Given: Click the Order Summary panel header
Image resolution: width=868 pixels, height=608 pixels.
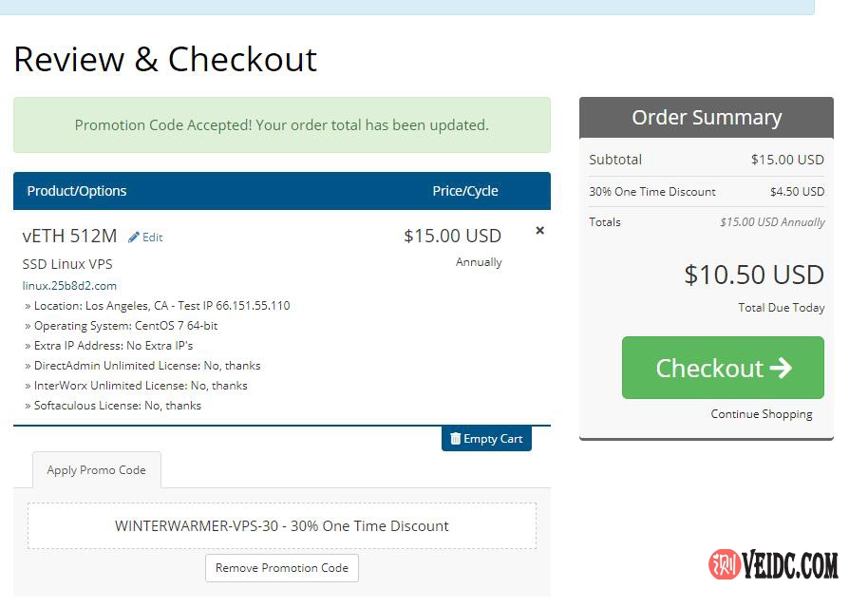Looking at the screenshot, I should tap(707, 118).
